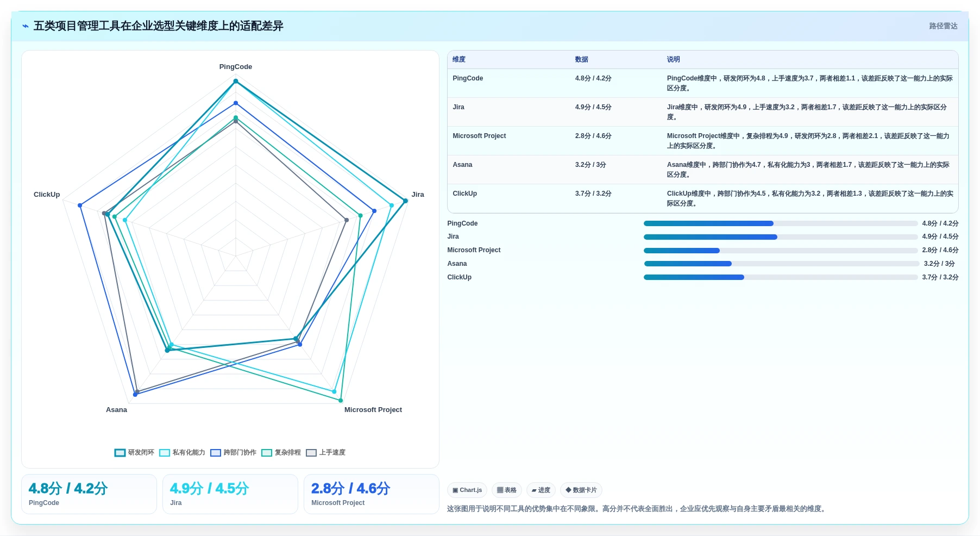Open the Microsoft Project 2.8分 / 4.6分 card
This screenshot has height=536, width=980.
pos(372,494)
